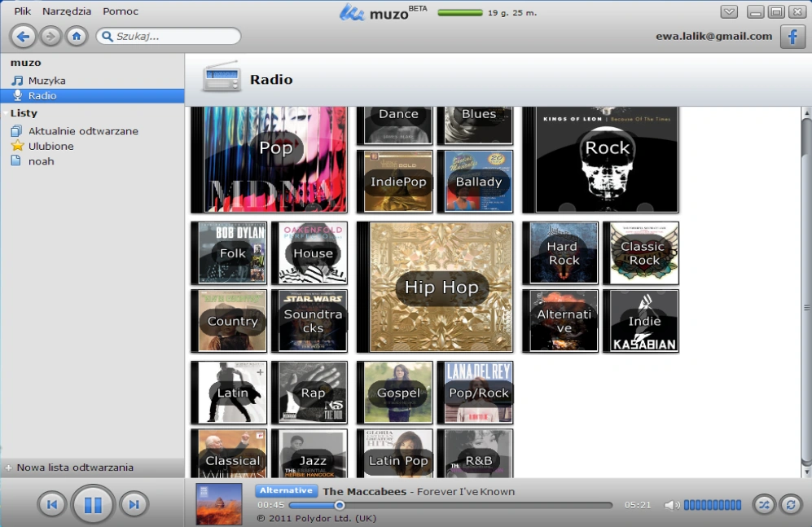812x527 pixels.
Task: Click the Alternative tag in the player
Action: [287, 490]
